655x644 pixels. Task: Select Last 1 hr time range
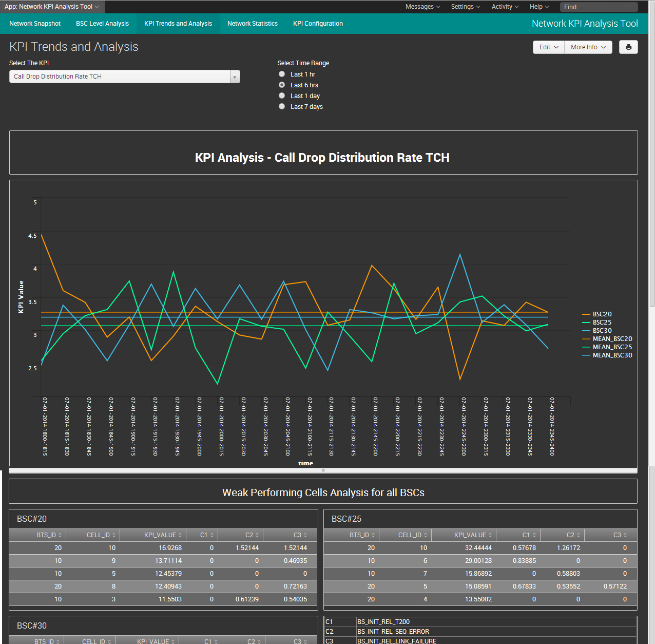(x=282, y=74)
